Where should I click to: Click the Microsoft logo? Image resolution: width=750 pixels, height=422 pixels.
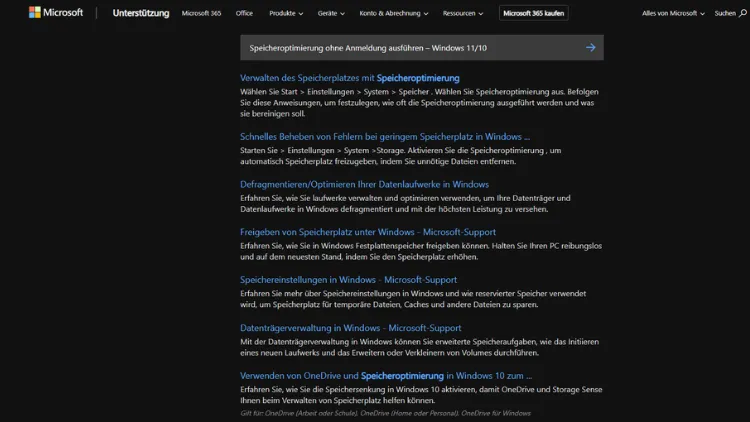[x=56, y=12]
